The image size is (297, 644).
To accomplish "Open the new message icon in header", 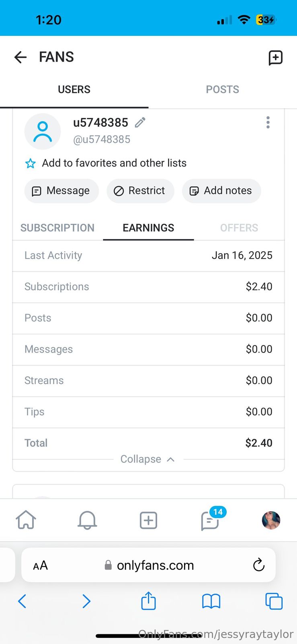I will (x=275, y=58).
